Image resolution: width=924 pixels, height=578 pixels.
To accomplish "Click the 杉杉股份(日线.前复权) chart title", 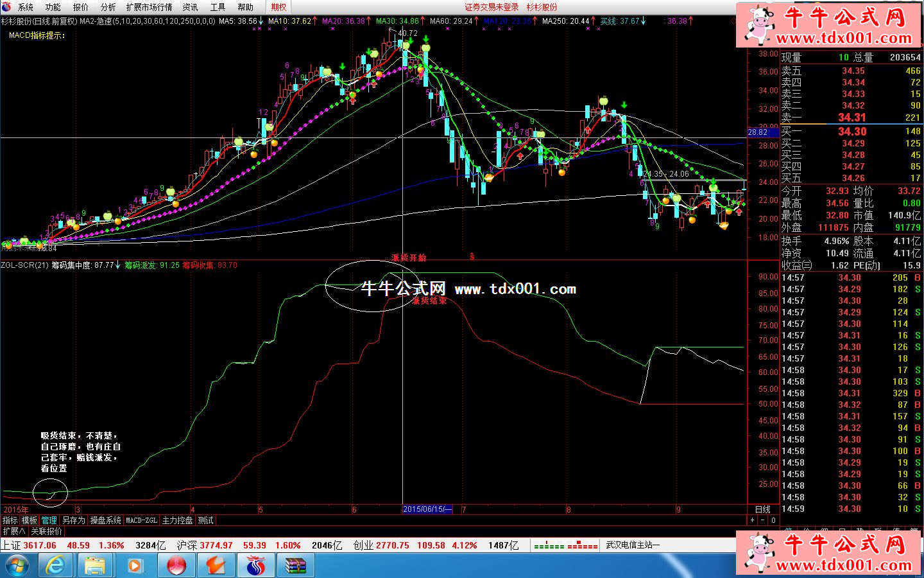I will click(x=38, y=21).
